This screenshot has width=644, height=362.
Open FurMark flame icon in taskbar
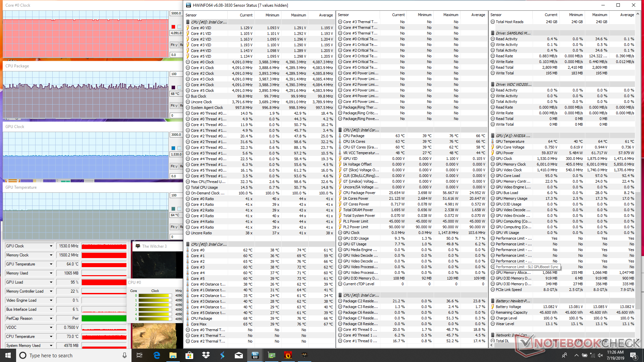[288, 355]
